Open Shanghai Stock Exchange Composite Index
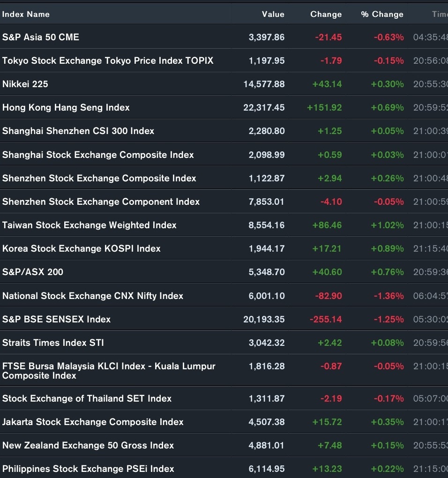448x478 pixels. (98, 155)
